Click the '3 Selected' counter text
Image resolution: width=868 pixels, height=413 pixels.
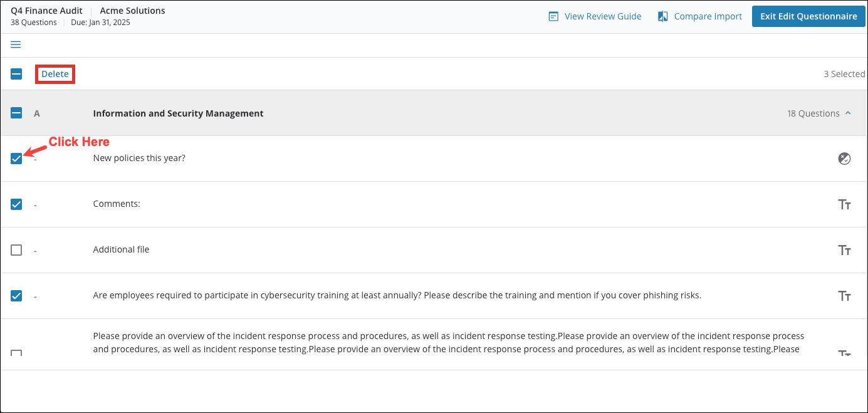(x=844, y=73)
